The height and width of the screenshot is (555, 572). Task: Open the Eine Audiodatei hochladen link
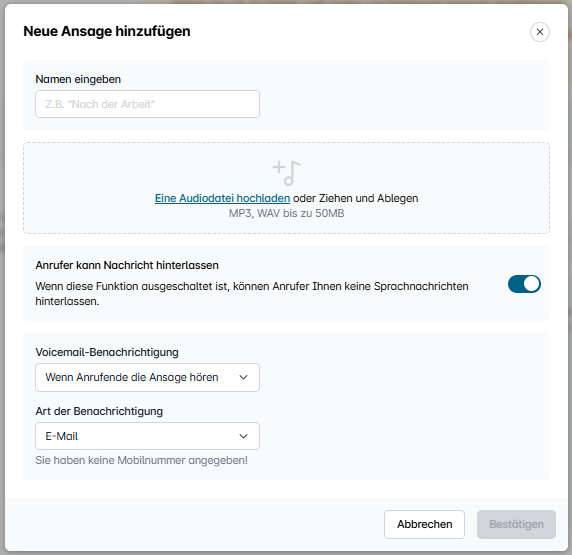222,198
